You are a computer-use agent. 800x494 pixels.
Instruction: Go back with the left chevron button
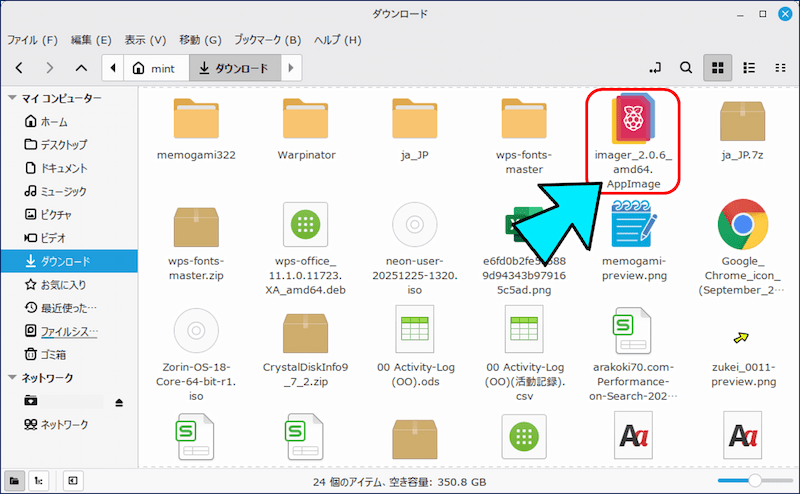click(19, 68)
